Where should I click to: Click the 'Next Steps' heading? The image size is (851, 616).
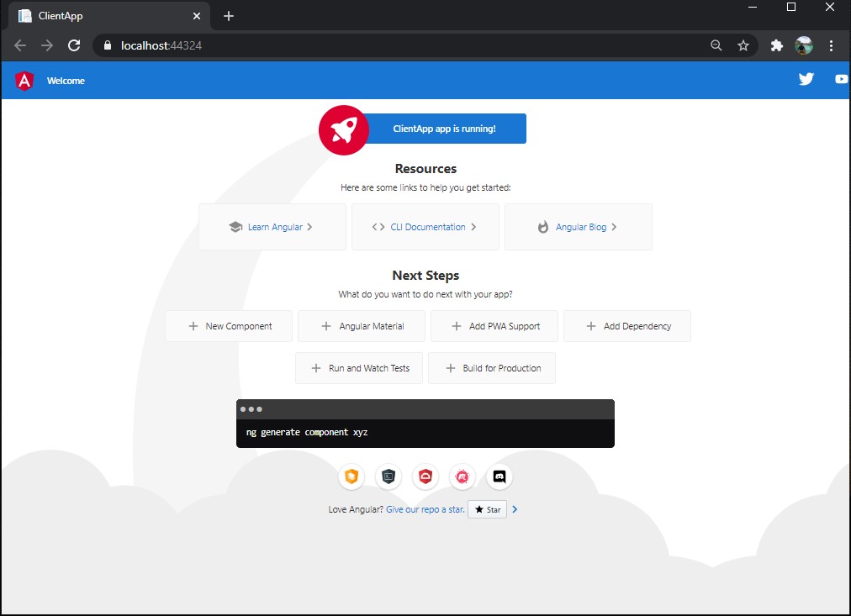[425, 276]
